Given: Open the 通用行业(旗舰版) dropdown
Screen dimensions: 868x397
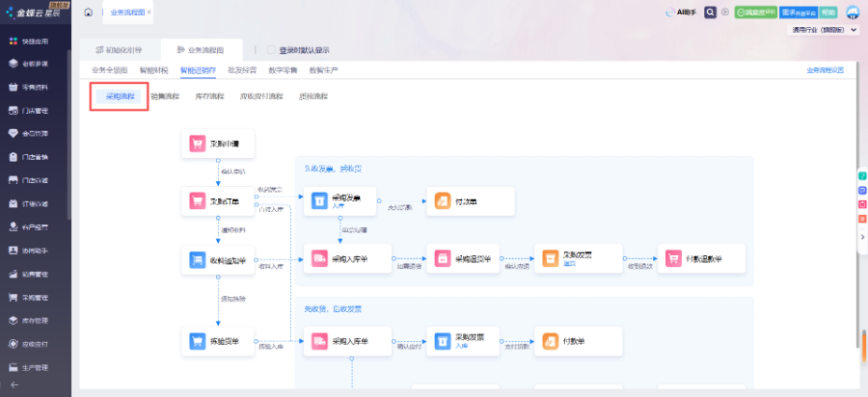Looking at the screenshot, I should coord(824,31).
